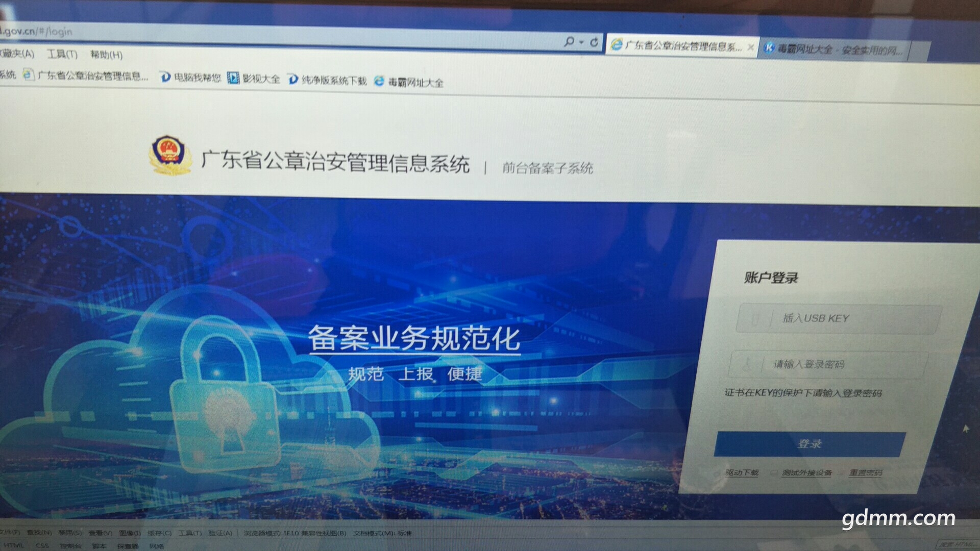This screenshot has height=551, width=980.
Task: Open 查找(N) menu in developer tools
Action: [40, 533]
